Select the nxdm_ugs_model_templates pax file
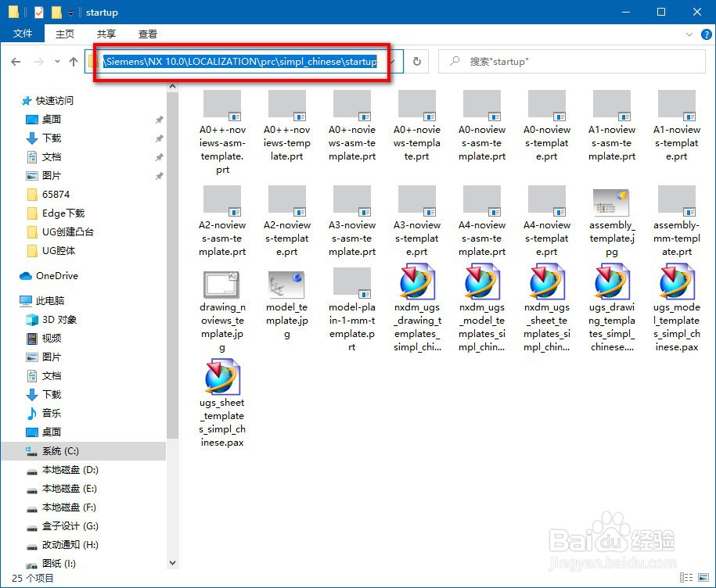The height and width of the screenshot is (588, 716). coord(482,308)
